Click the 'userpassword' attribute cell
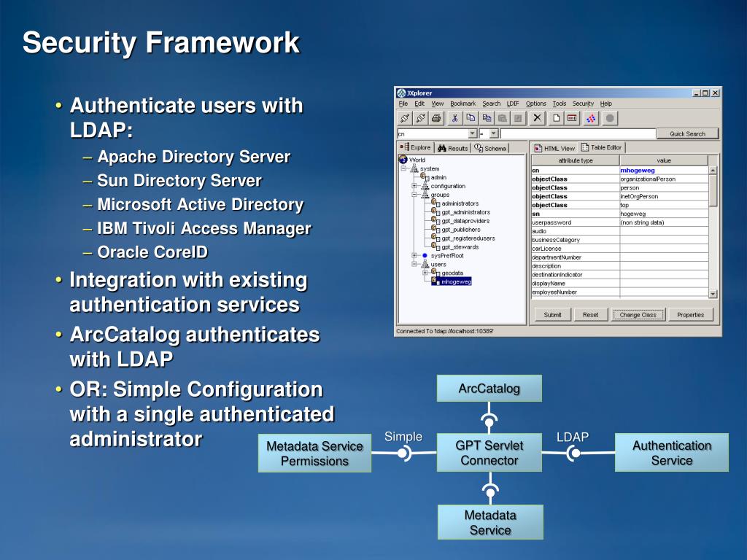The height and width of the screenshot is (560, 747). pos(576,222)
